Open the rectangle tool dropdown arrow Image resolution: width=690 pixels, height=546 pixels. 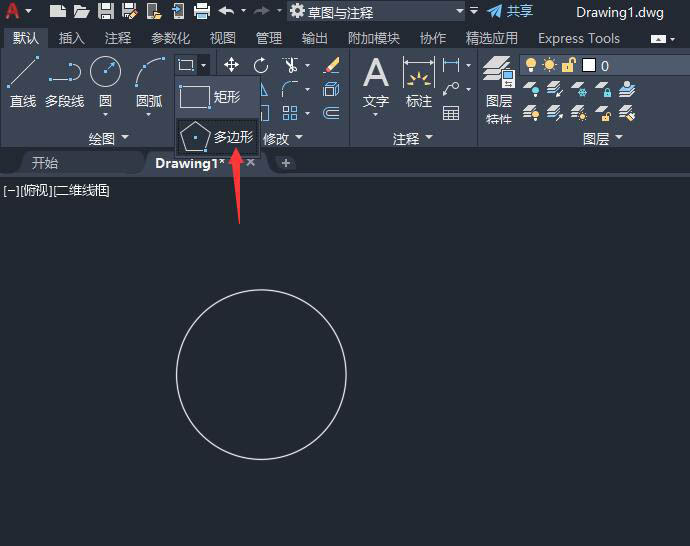(203, 66)
